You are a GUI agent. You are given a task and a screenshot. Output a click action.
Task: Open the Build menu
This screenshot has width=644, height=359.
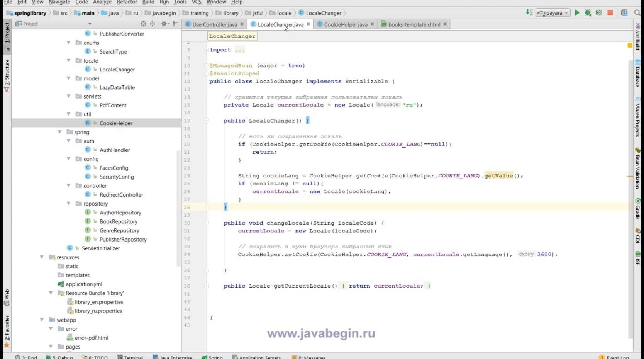[x=148, y=2]
